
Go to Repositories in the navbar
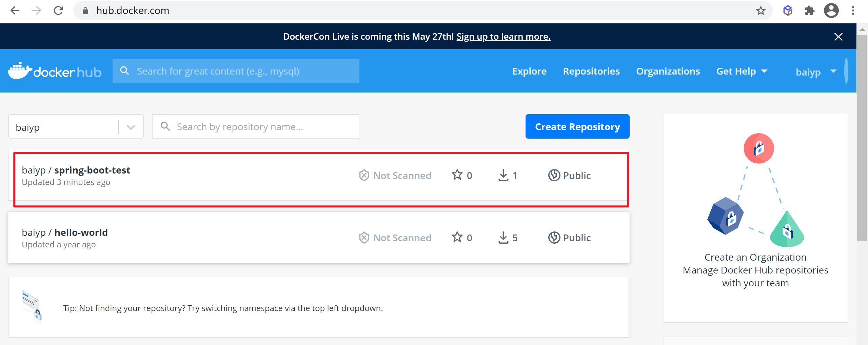(x=591, y=71)
